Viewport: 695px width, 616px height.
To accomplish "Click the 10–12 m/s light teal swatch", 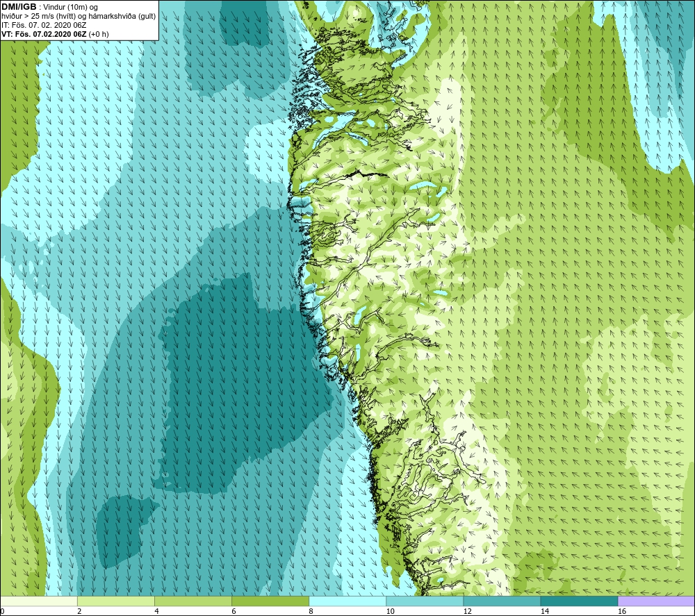I will click(425, 601).
